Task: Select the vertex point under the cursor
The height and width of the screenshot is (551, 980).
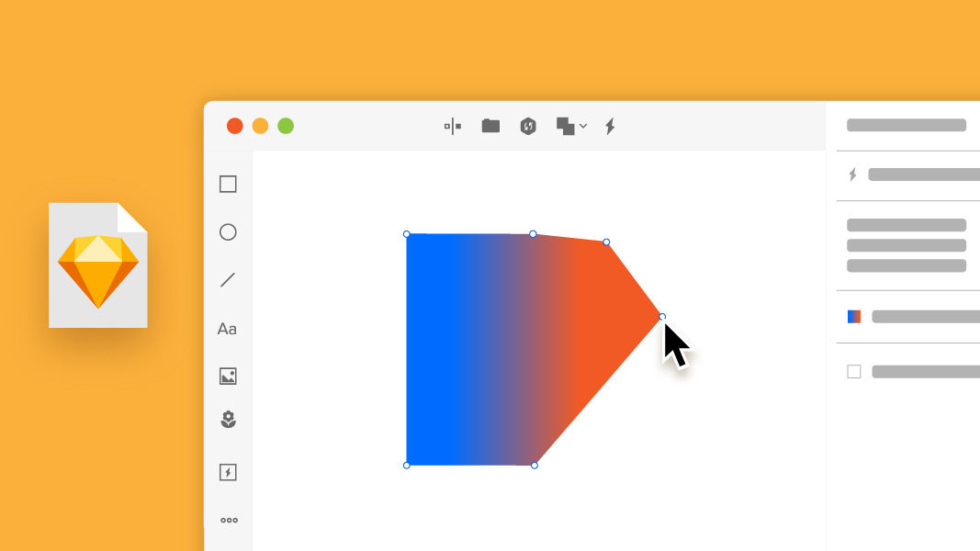Action: click(x=662, y=317)
